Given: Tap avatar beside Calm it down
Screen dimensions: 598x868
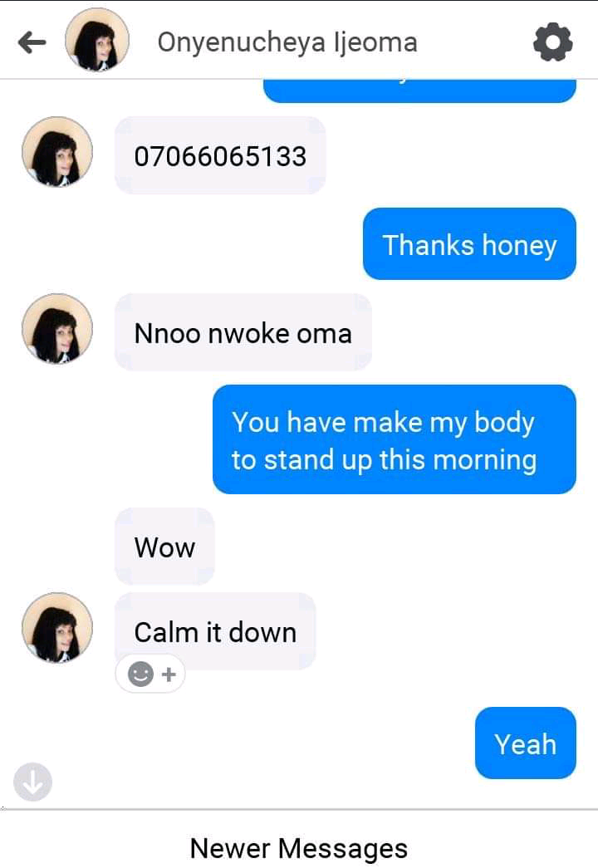Looking at the screenshot, I should (57, 628).
